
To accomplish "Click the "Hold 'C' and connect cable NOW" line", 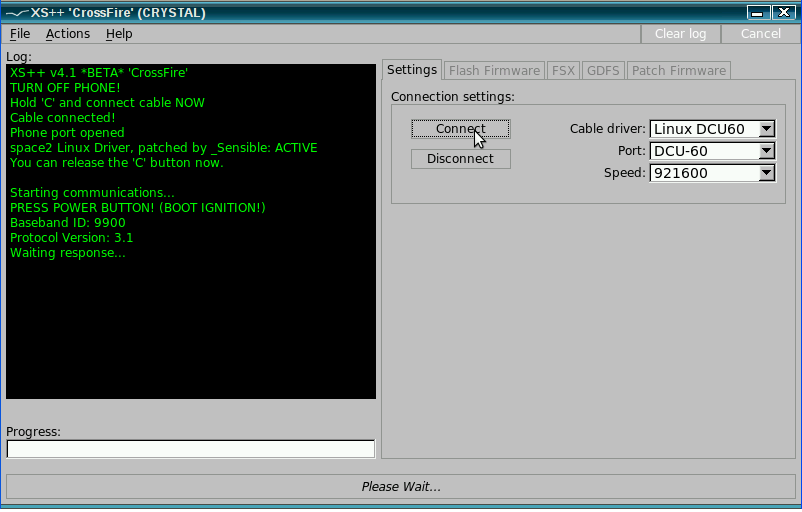I will [x=107, y=103].
